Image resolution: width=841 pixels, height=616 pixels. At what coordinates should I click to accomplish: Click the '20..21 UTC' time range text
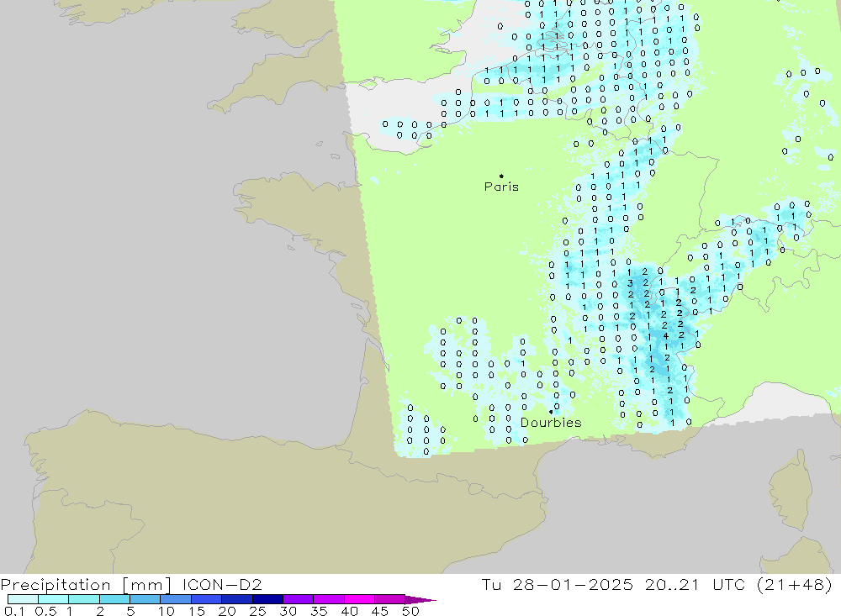point(696,584)
